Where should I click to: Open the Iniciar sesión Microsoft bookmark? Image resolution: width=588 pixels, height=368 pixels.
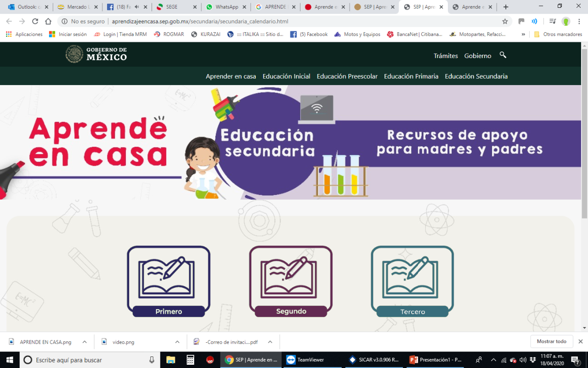click(68, 34)
